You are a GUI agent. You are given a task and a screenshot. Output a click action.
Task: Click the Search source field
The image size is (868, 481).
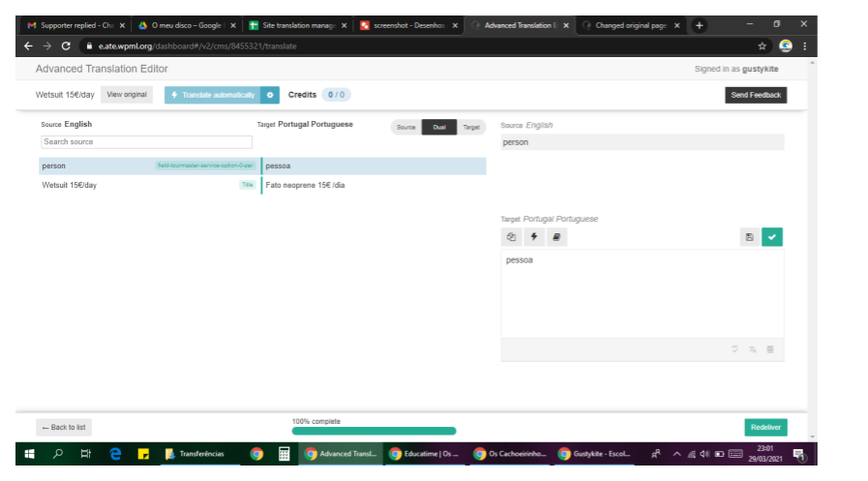point(147,141)
